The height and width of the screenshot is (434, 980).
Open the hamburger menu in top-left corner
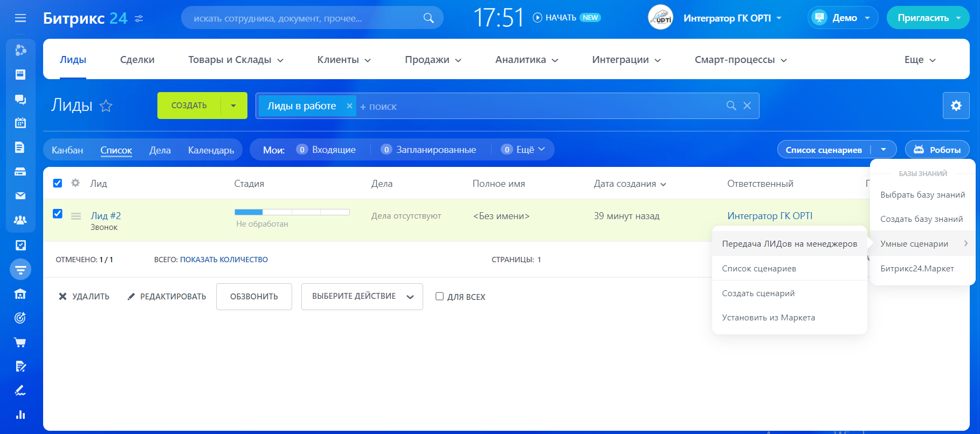click(x=20, y=18)
